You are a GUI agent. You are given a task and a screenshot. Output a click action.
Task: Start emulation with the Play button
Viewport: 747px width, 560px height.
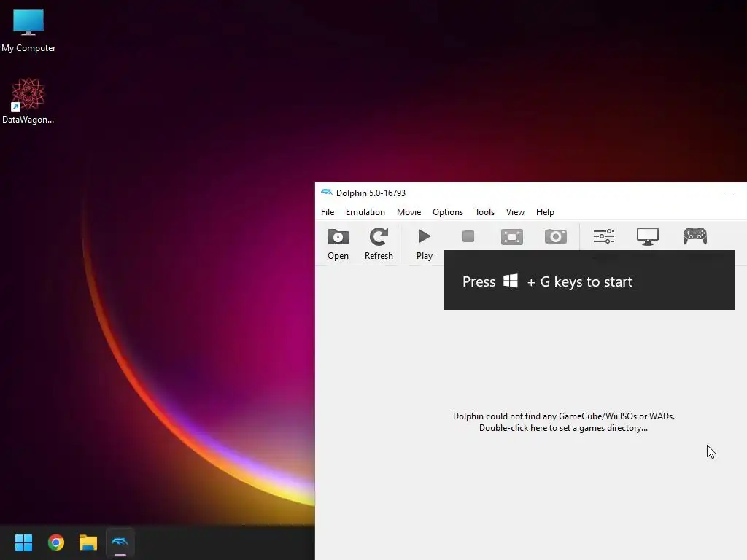(425, 244)
